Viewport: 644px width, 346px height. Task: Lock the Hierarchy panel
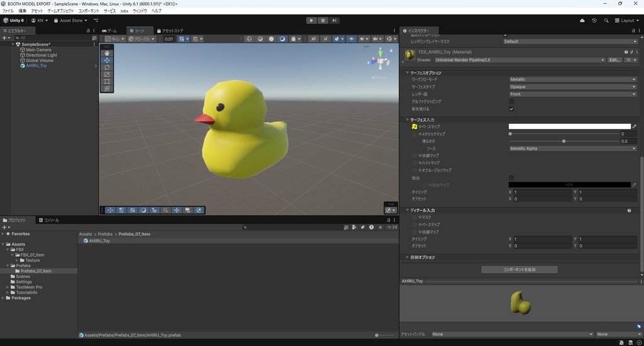[x=88, y=31]
